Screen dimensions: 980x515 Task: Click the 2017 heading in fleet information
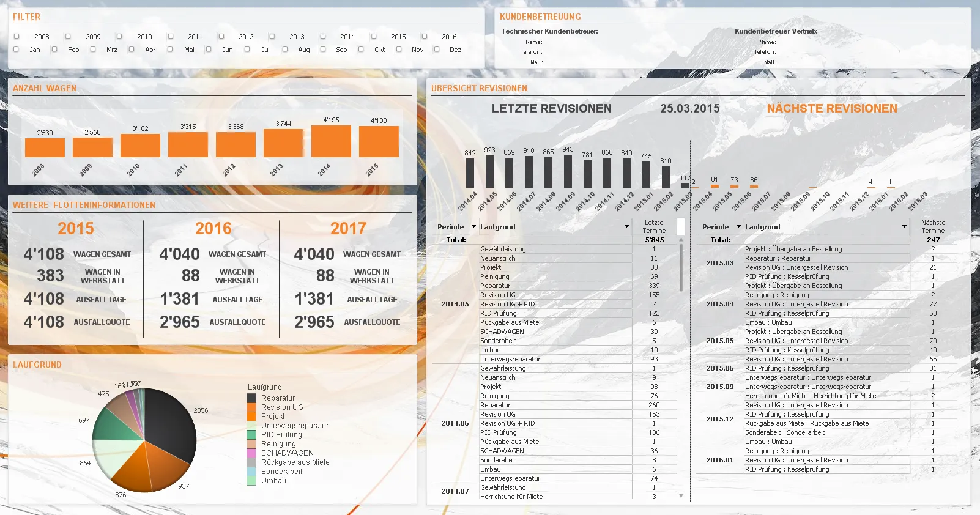[x=349, y=229]
